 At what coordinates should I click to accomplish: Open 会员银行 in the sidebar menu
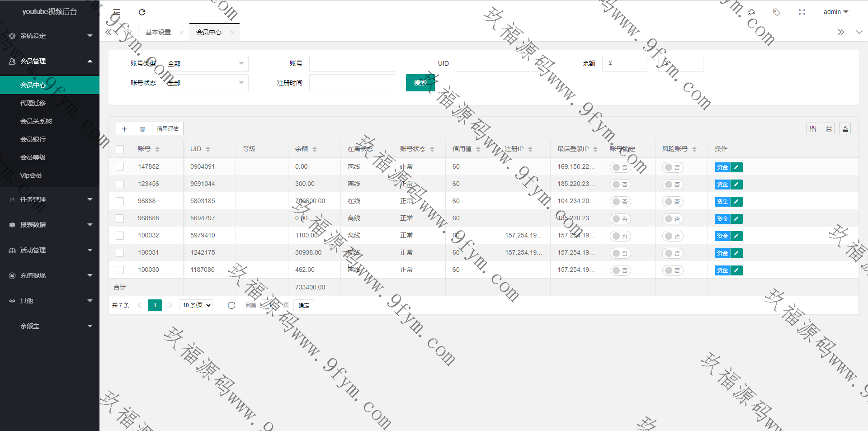[33, 139]
